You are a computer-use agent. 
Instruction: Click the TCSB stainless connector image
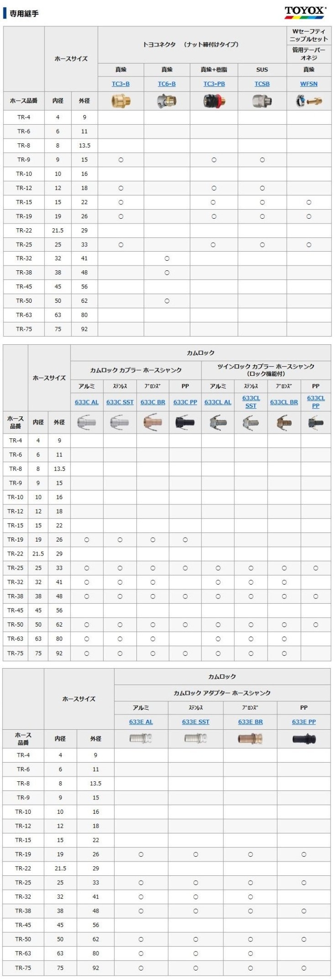click(x=262, y=101)
